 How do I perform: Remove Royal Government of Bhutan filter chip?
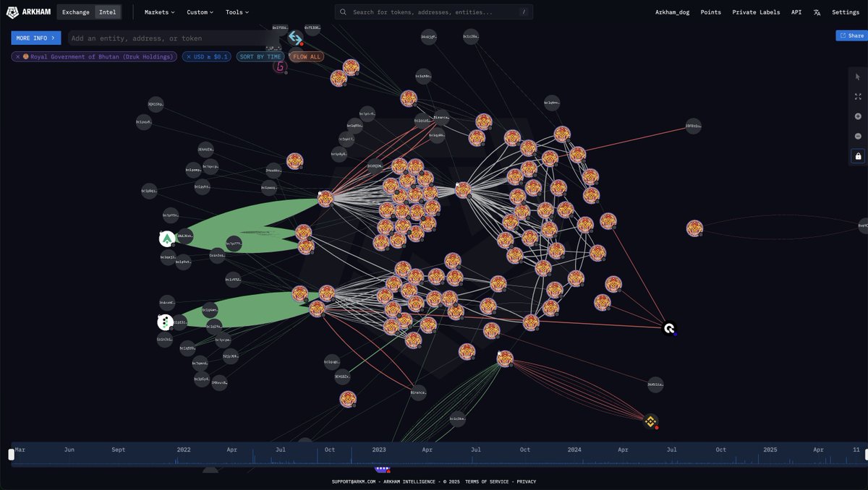[x=17, y=56]
